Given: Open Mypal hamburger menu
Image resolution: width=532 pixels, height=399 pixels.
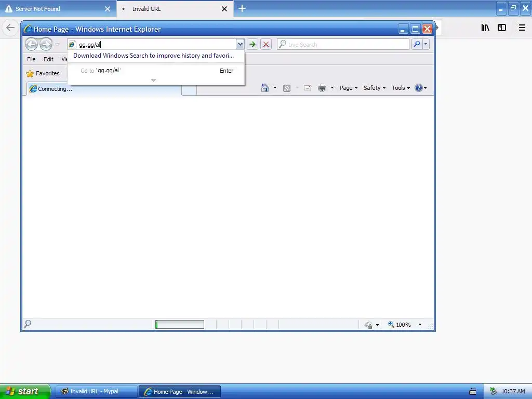Looking at the screenshot, I should 522,28.
